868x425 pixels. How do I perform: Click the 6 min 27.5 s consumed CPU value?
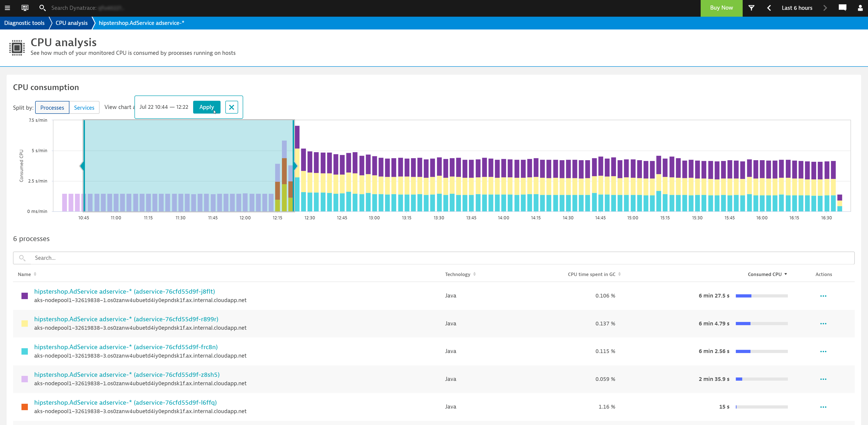click(x=714, y=296)
